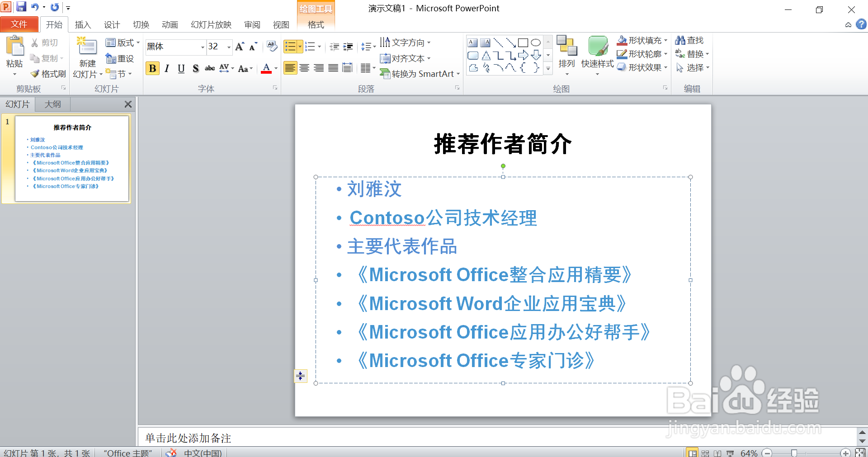Click the Quick Styles (快速样式) button
This screenshot has width=868, height=457.
[597, 55]
